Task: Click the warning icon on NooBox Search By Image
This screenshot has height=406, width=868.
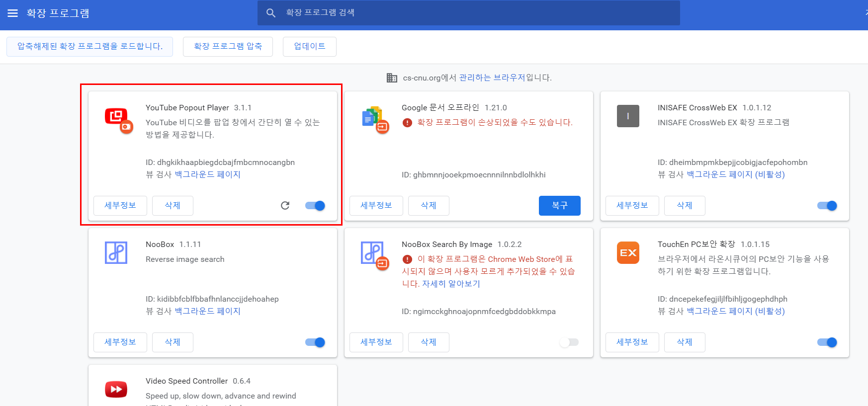Action: coord(407,259)
